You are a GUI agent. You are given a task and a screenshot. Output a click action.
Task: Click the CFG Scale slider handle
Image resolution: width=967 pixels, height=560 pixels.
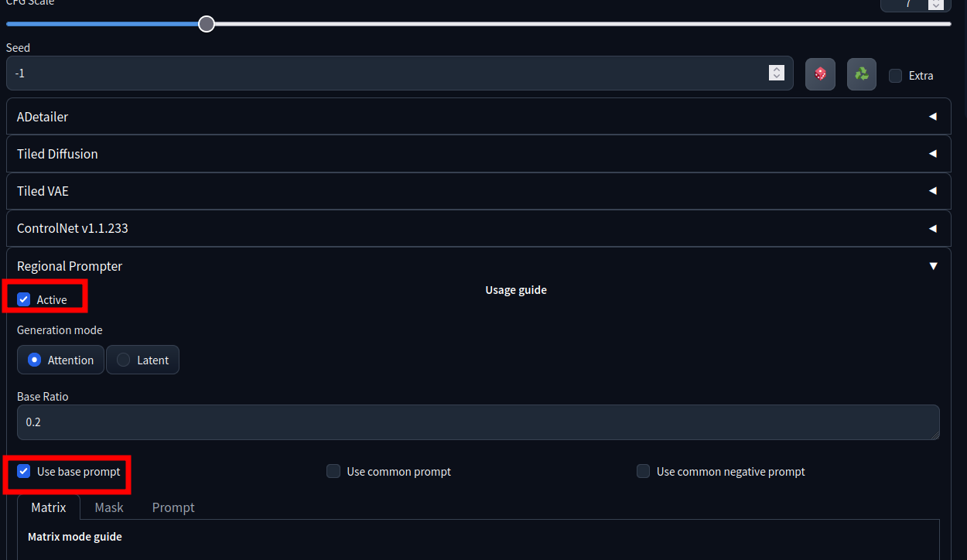(207, 24)
